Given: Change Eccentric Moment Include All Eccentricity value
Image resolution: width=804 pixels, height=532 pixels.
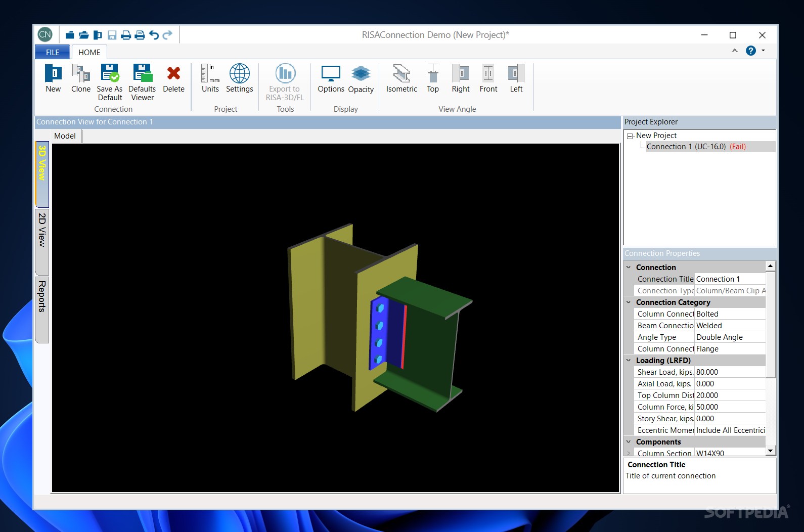Looking at the screenshot, I should pos(730,430).
